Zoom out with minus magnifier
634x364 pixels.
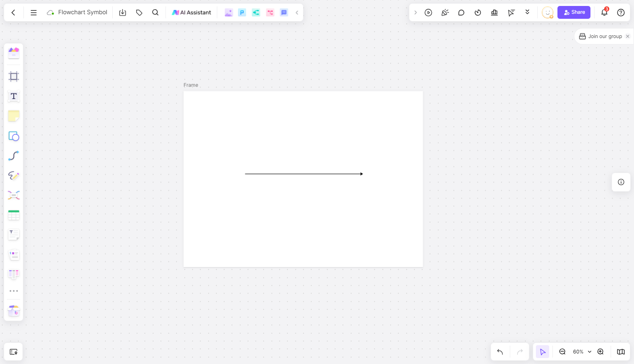pyautogui.click(x=562, y=352)
